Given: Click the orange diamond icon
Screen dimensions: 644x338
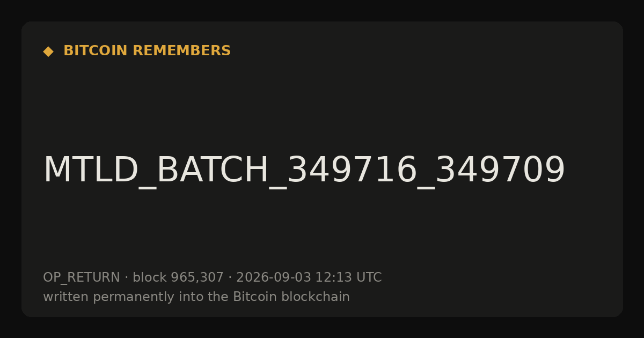Looking at the screenshot, I should click(48, 52).
